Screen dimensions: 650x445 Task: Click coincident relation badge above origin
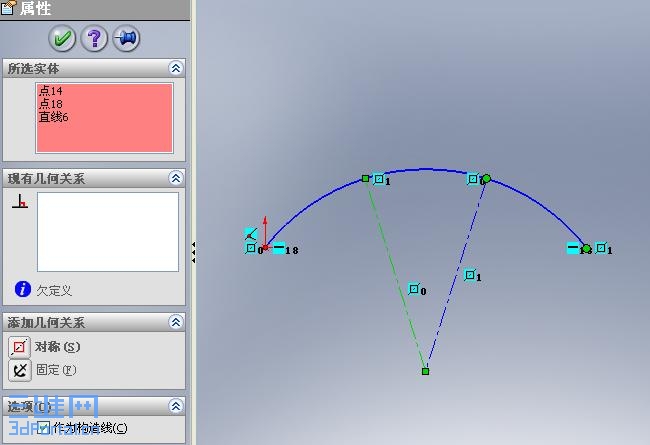[251, 234]
